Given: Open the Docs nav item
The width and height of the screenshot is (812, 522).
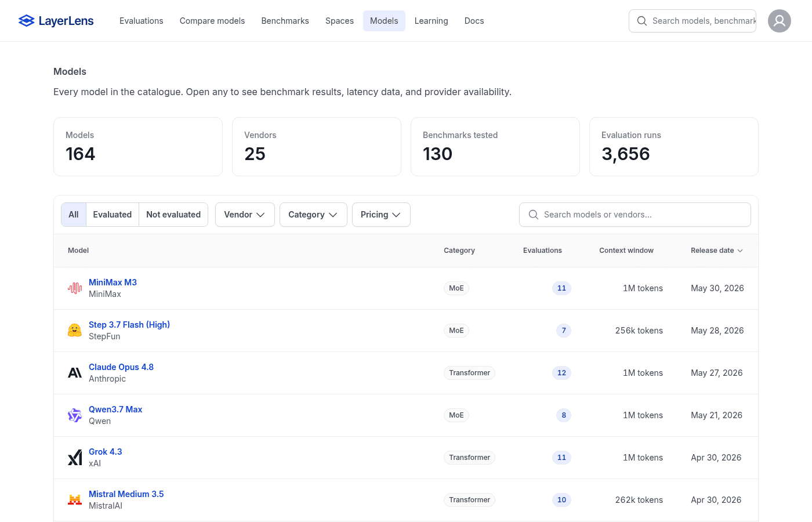Looking at the screenshot, I should tap(474, 21).
